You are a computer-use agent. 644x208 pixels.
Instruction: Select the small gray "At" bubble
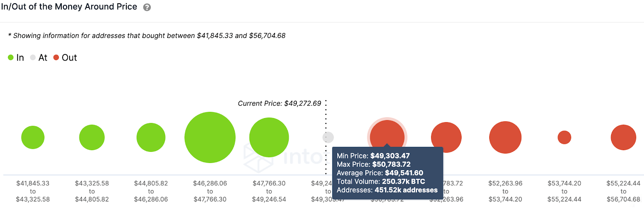click(x=328, y=137)
